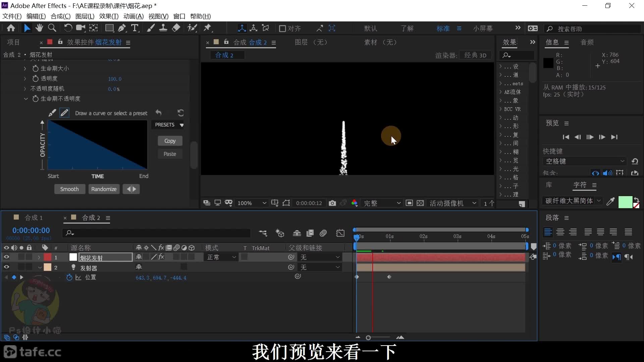Toggle stopwatch for 生命期不透明度
Image resolution: width=644 pixels, height=362 pixels.
coord(35,99)
